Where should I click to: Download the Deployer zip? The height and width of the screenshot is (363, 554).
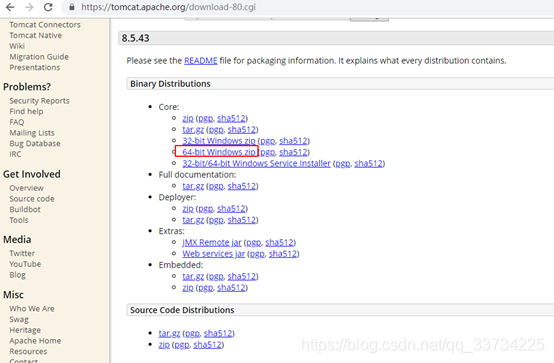click(x=188, y=209)
